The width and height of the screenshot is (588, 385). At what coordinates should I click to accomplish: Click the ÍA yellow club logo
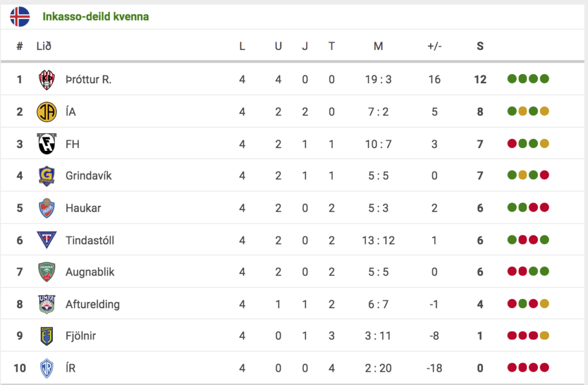47,112
